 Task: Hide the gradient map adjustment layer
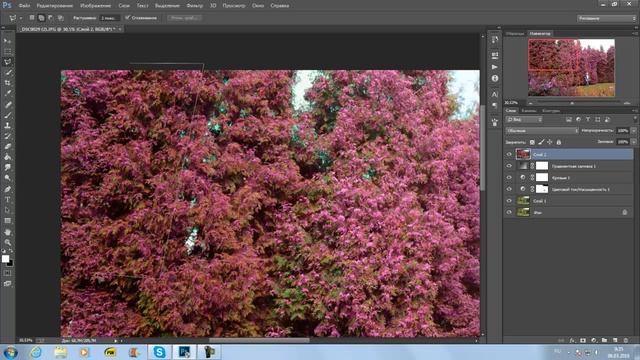pyautogui.click(x=509, y=166)
